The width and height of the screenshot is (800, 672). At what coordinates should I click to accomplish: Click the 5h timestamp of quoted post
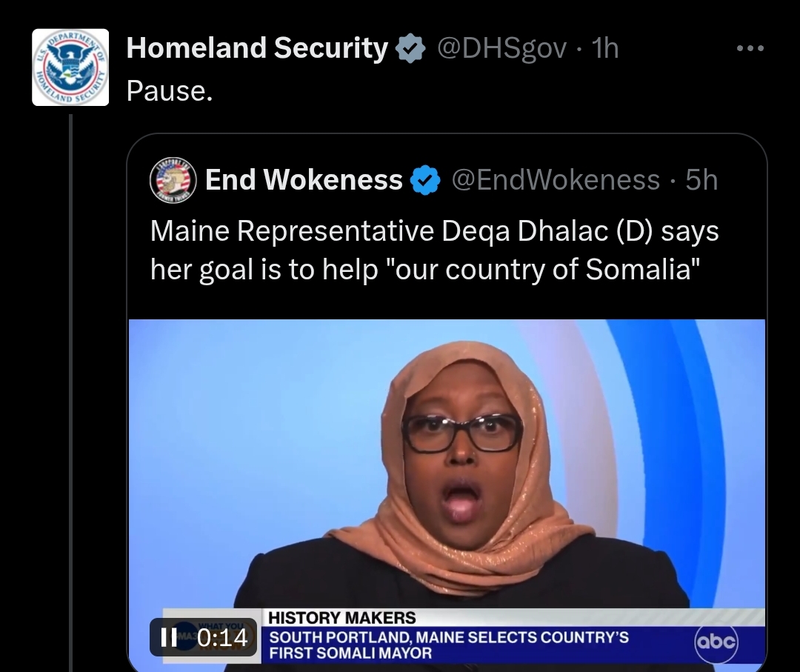(x=701, y=179)
